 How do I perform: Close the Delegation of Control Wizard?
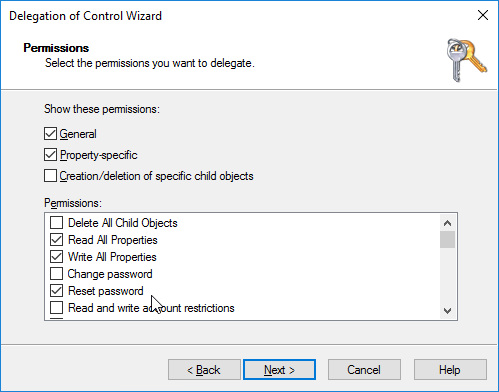483,15
